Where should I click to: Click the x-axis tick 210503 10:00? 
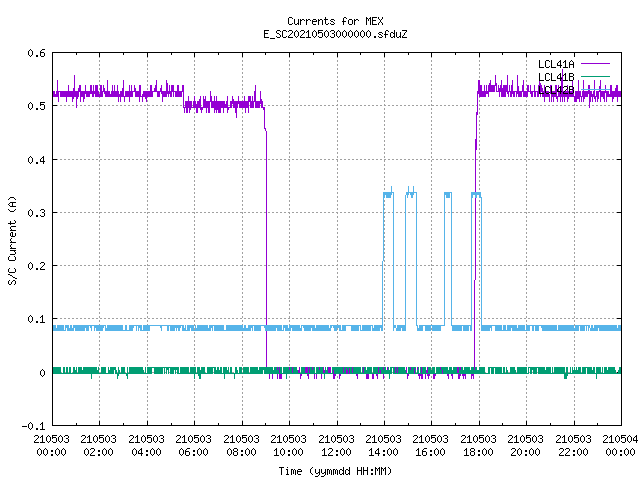pos(288,445)
